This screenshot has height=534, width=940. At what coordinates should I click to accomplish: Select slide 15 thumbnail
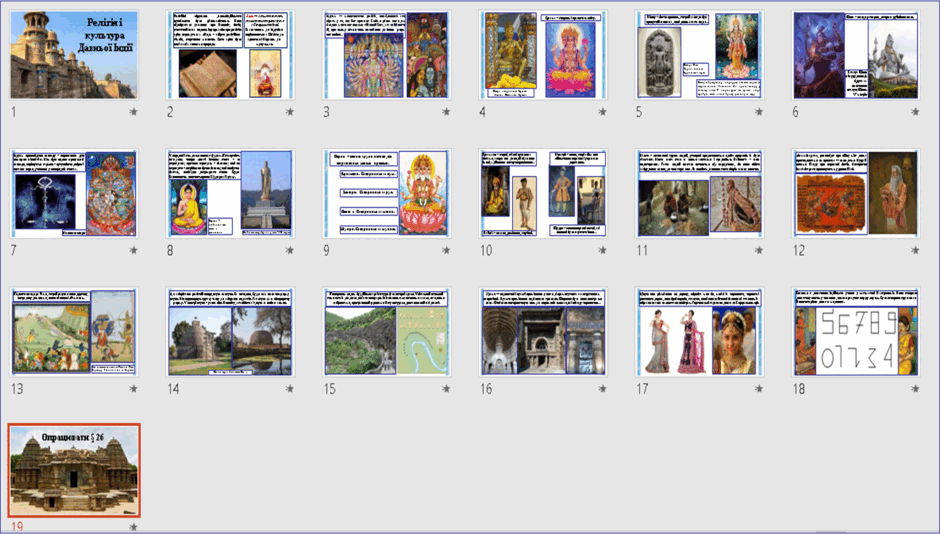click(x=387, y=332)
